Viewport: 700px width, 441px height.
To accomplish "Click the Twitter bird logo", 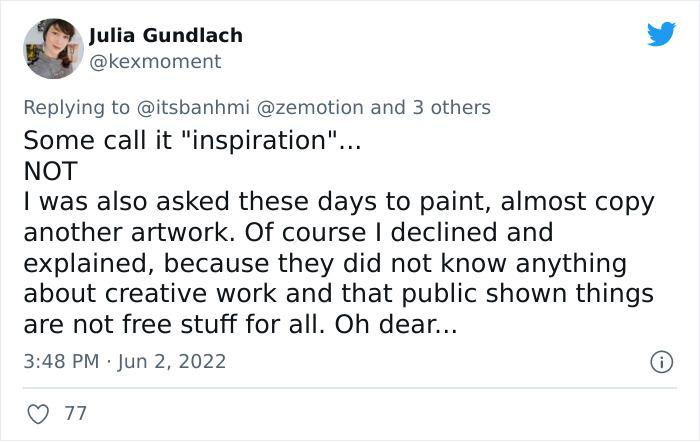I will click(661, 34).
